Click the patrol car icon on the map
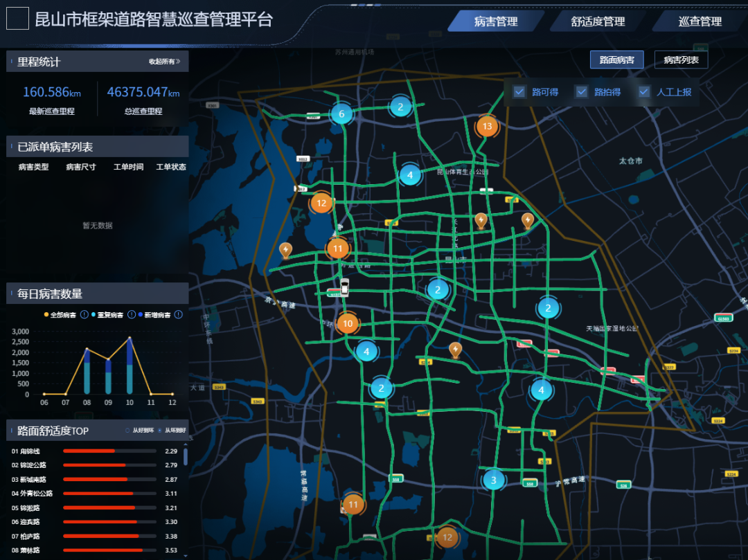Image resolution: width=748 pixels, height=560 pixels. click(x=344, y=287)
